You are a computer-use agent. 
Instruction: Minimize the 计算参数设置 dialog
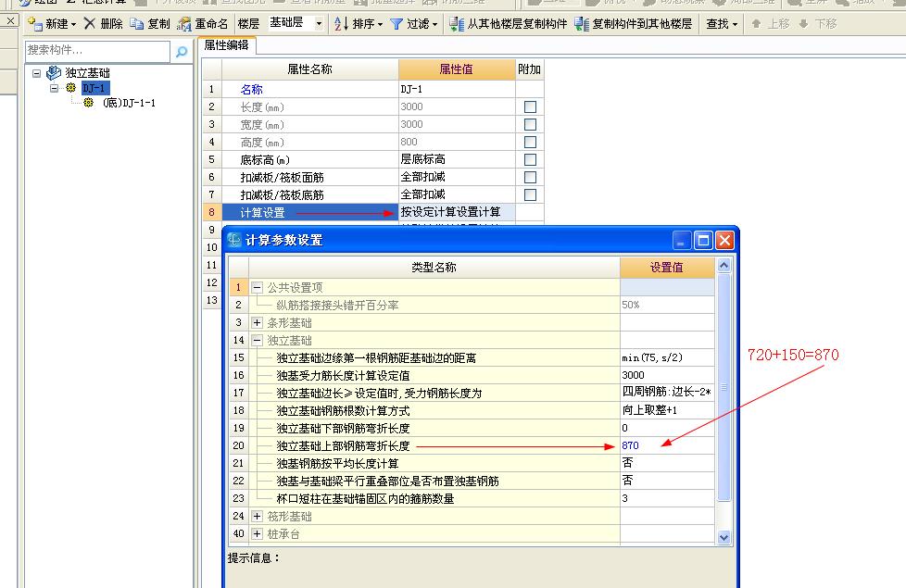(x=681, y=240)
